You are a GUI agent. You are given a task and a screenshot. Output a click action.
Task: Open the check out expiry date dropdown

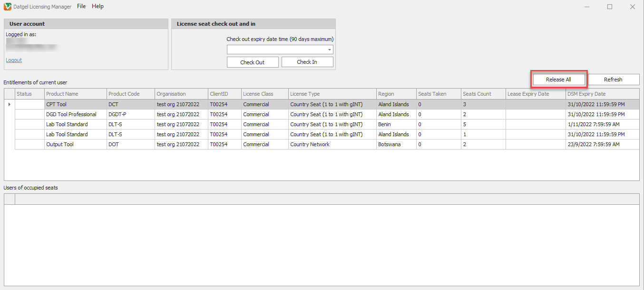(330, 50)
